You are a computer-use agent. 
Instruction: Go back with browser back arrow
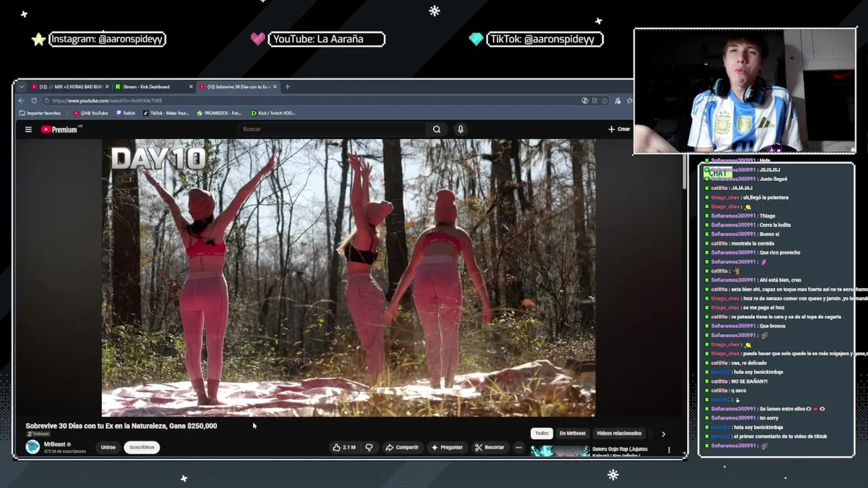click(21, 100)
